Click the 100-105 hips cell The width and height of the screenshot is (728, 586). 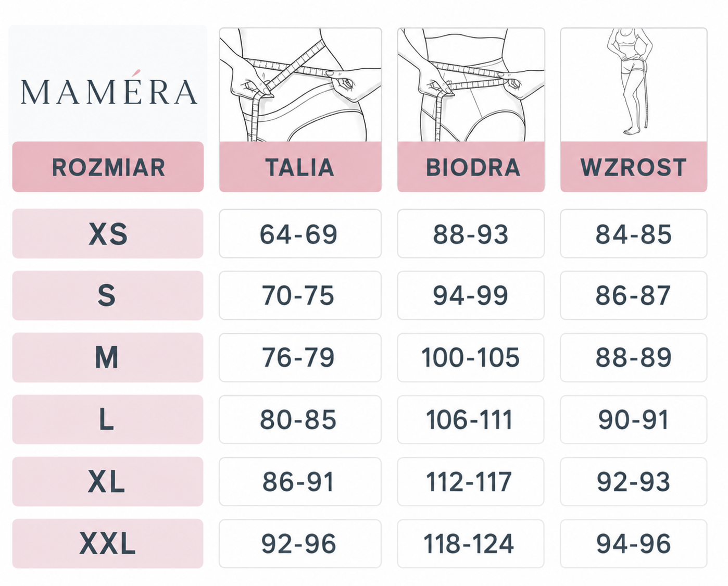tap(471, 357)
